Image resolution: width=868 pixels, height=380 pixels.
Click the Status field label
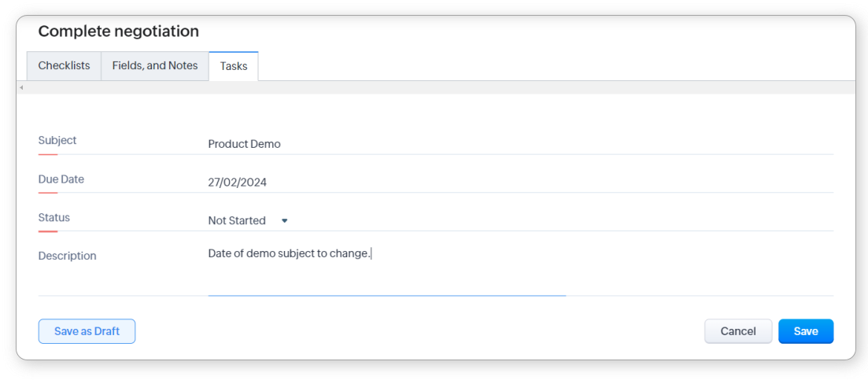tap(54, 218)
